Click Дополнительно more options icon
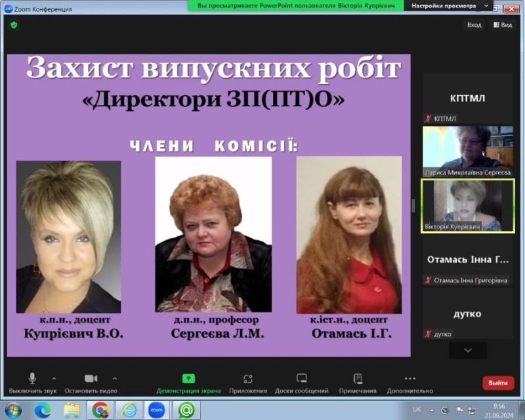This screenshot has width=525, height=420. 410,383
